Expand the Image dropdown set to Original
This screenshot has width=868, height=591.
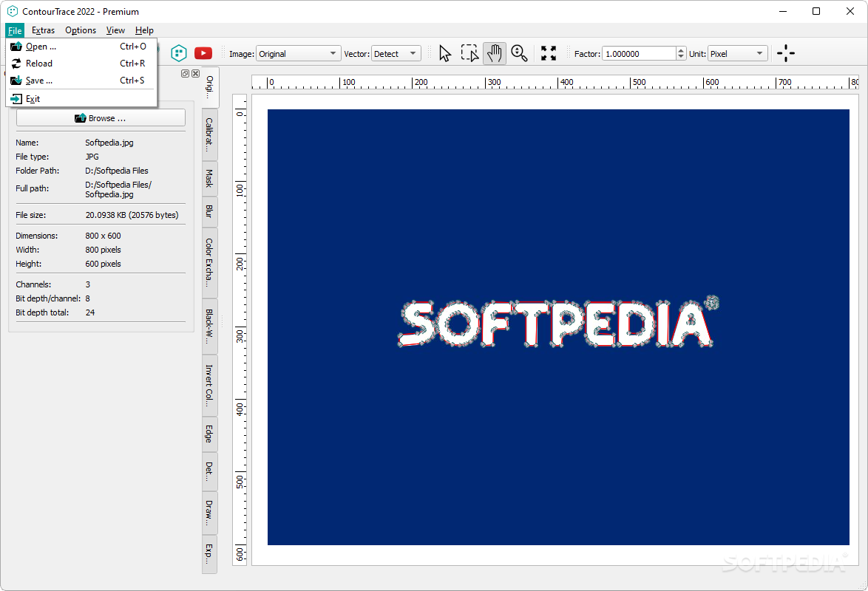point(299,54)
